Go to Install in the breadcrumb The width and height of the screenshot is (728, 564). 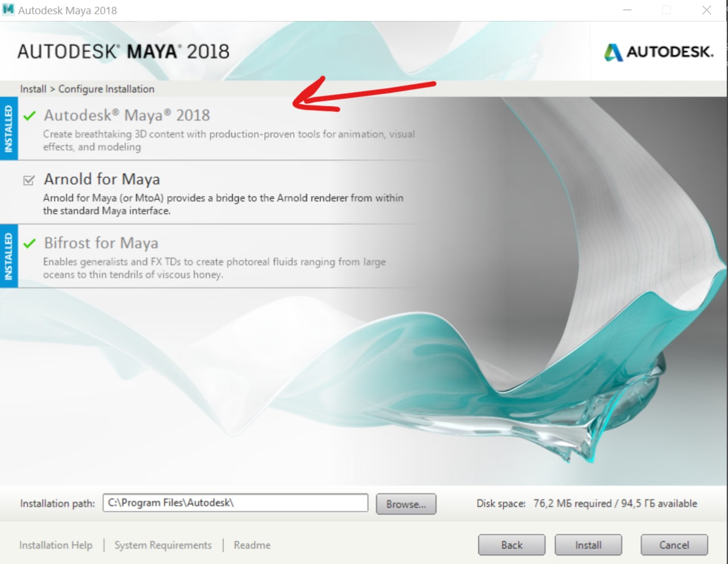click(x=33, y=89)
